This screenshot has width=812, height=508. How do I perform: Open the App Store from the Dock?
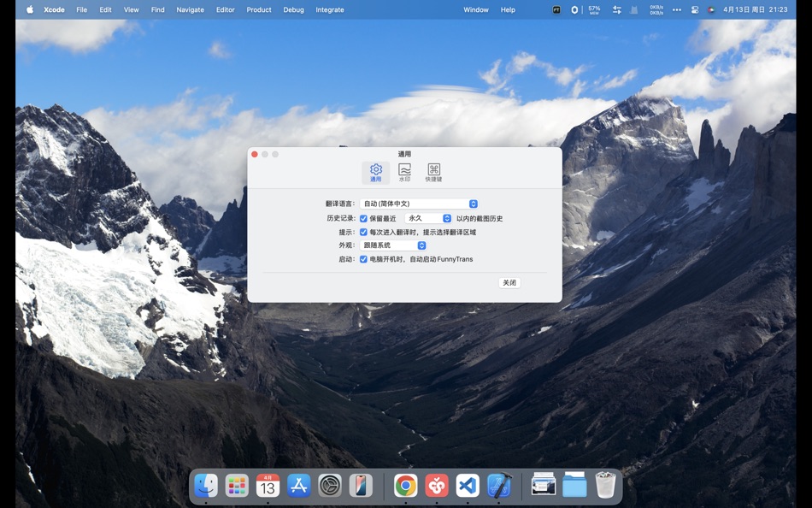click(298, 485)
